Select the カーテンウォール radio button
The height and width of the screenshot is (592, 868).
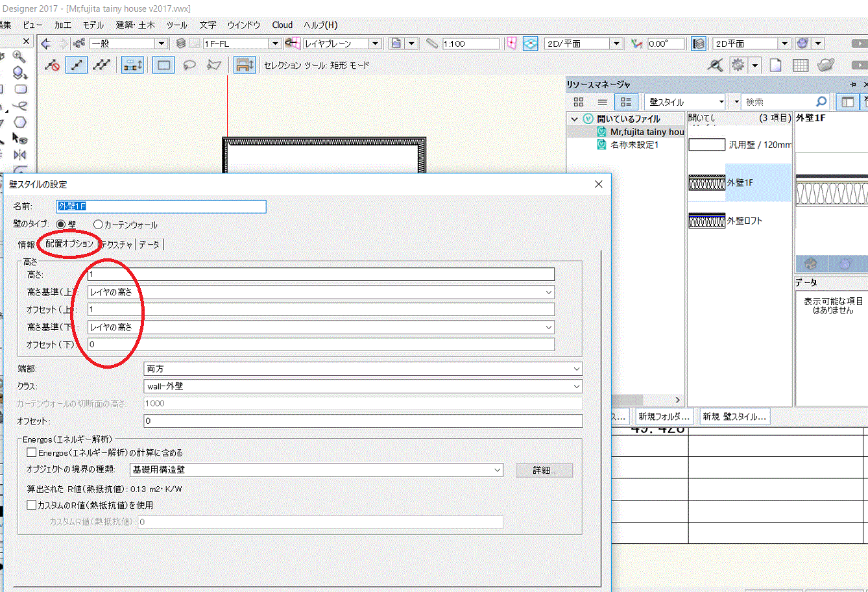pos(99,225)
